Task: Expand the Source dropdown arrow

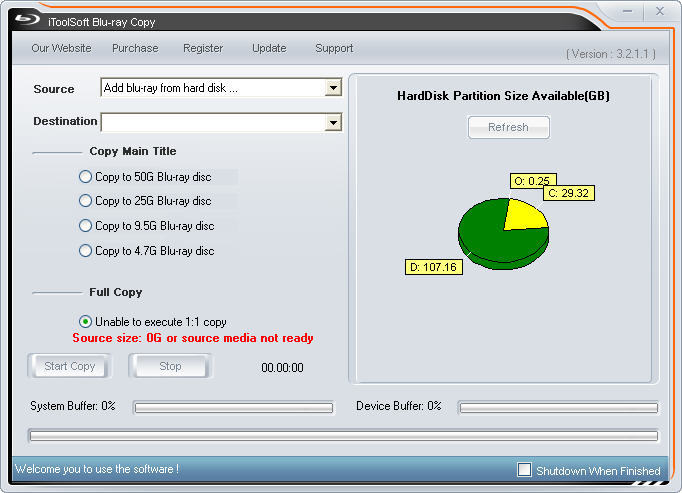Action: coord(333,88)
